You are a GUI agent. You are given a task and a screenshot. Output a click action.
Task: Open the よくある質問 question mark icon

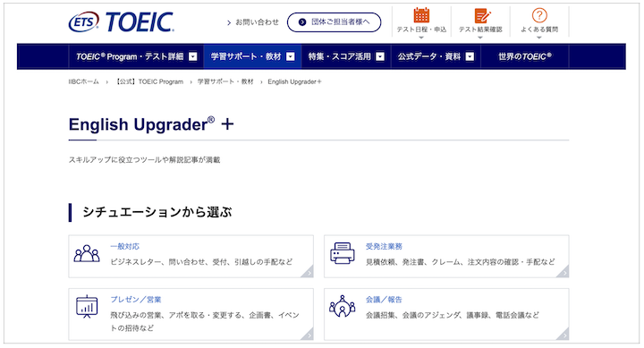pyautogui.click(x=539, y=15)
